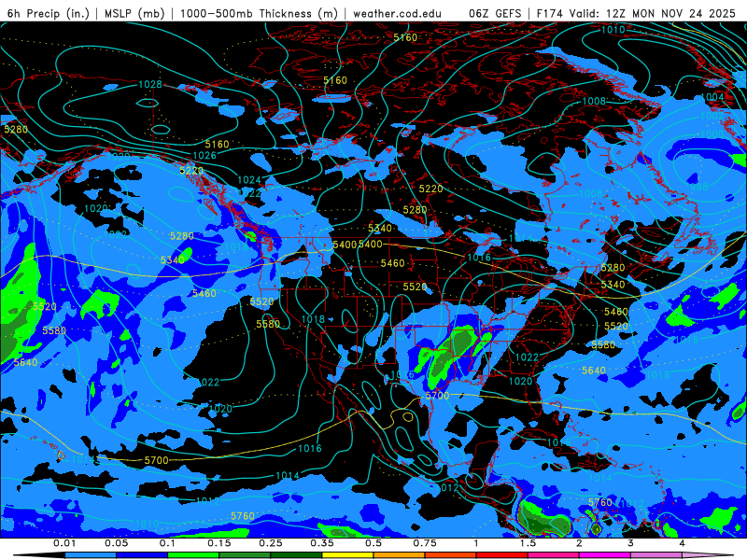The width and height of the screenshot is (747, 560).
Task: Click the '6h Precip (in.)' header label
Action: (x=49, y=13)
